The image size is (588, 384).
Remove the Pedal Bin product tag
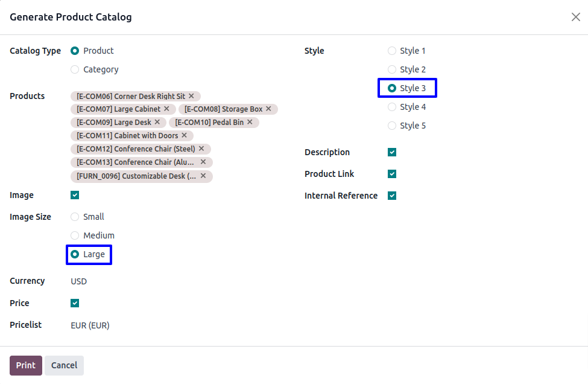(x=250, y=123)
